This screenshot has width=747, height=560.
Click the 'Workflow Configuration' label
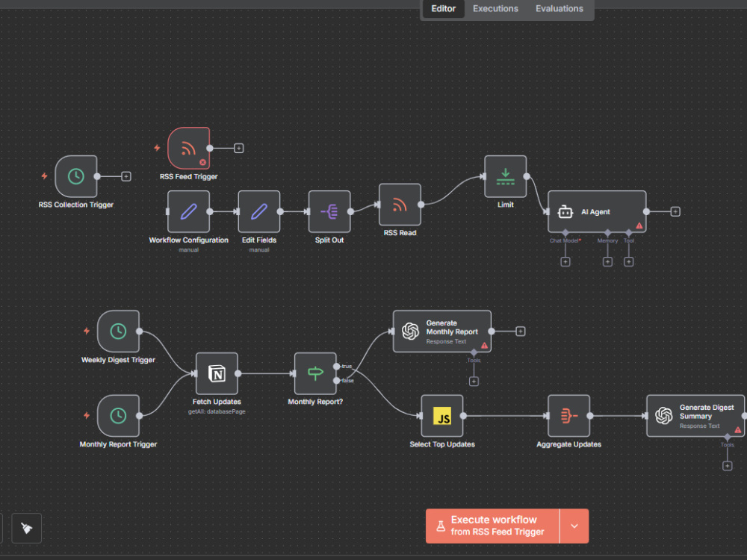189,240
